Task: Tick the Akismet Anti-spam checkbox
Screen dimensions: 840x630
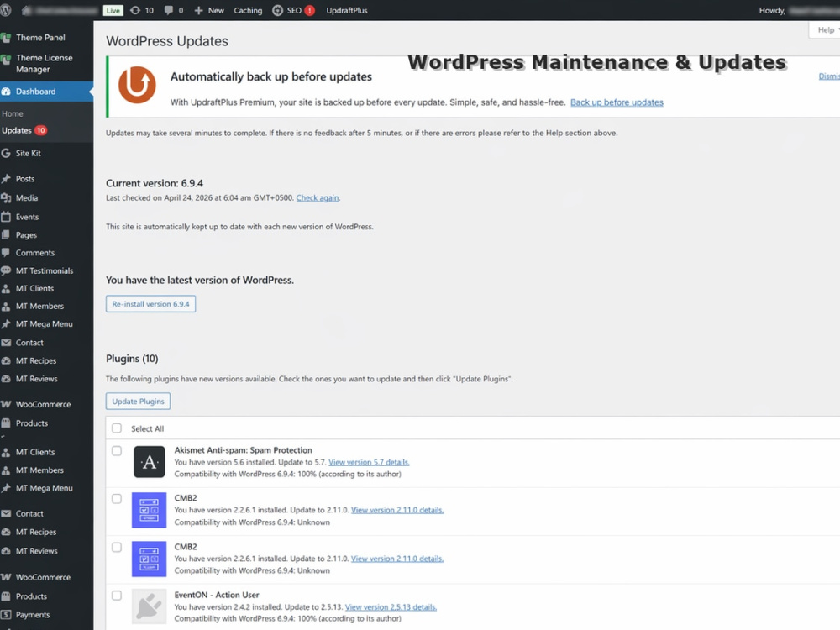Action: click(x=117, y=450)
